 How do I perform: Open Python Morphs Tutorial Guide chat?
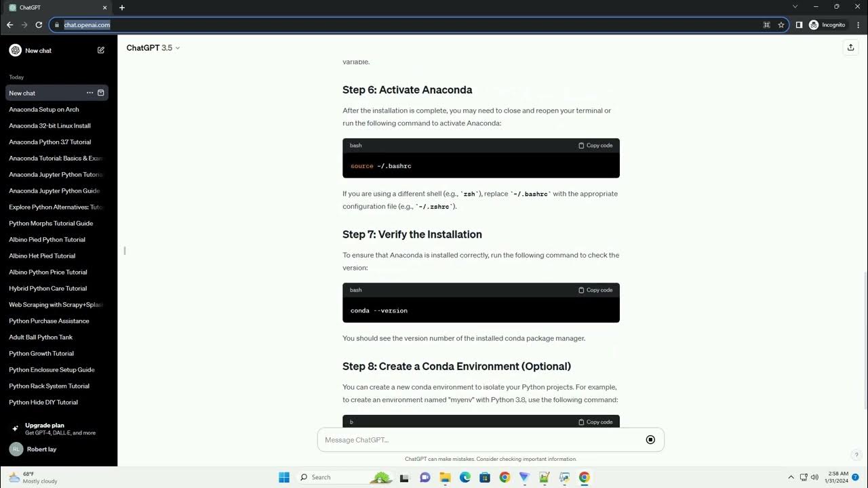57,223
